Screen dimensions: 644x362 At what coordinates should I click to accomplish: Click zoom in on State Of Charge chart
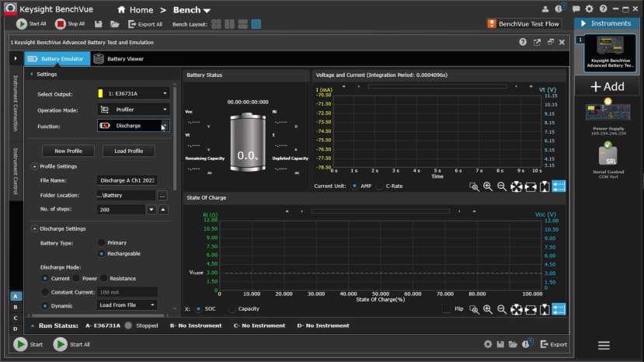[488, 309]
